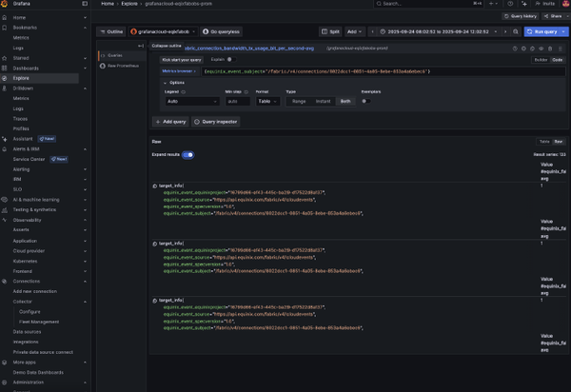Click the Run query button

pyautogui.click(x=541, y=31)
